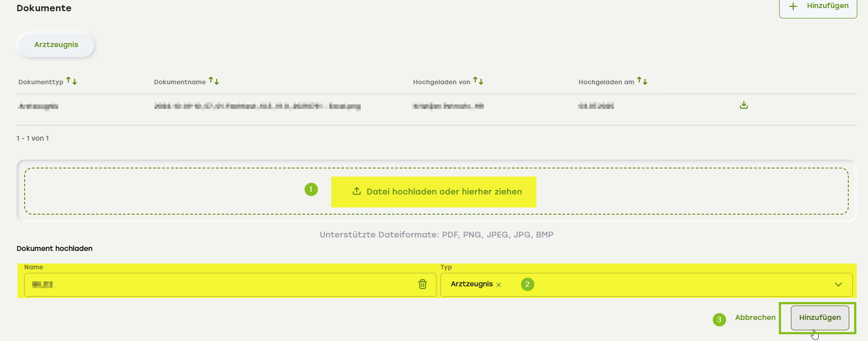The height and width of the screenshot is (341, 868).
Task: Sort table by Dokumentname column arrows
Action: tap(214, 81)
